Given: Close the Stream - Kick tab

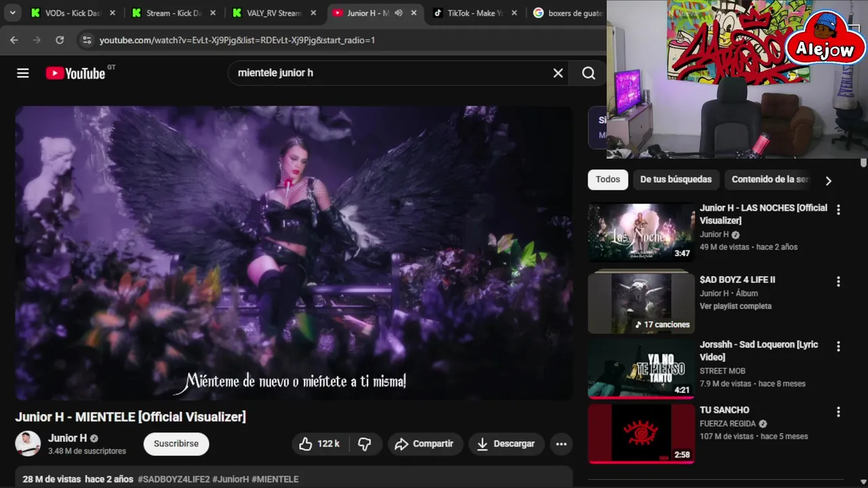Looking at the screenshot, I should click(x=213, y=13).
